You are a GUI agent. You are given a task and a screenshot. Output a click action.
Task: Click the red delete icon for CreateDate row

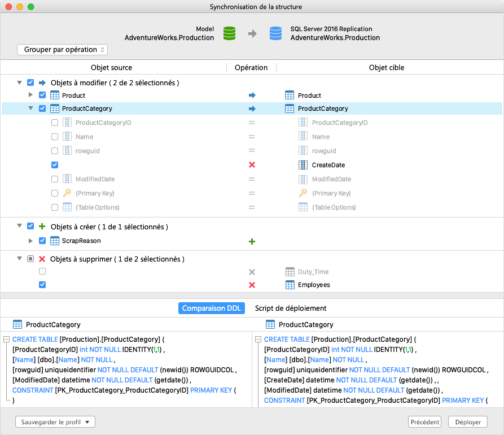point(252,165)
